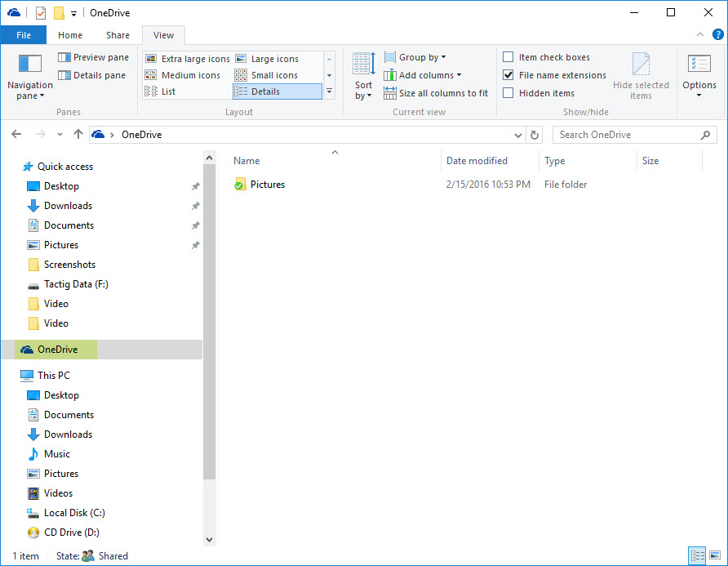Screen dimensions: 728x566
Task: Switch to details view via status bar icon
Action: pos(697,555)
